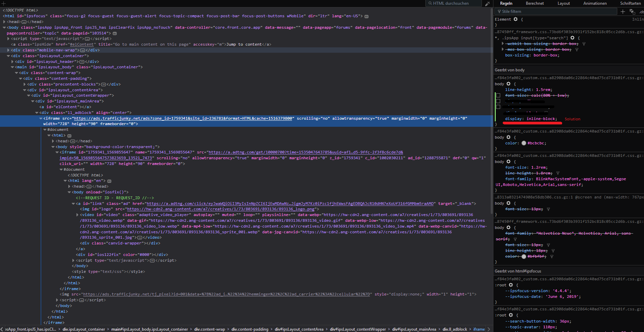Click the filter icon beside -moz-box-sizing
The width and height of the screenshot is (644, 332).
point(577,50)
